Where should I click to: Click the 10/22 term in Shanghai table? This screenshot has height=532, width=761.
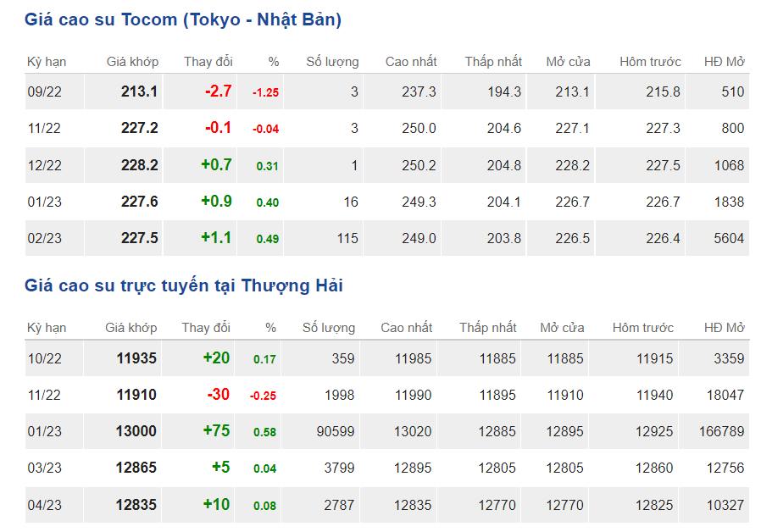[44, 358]
